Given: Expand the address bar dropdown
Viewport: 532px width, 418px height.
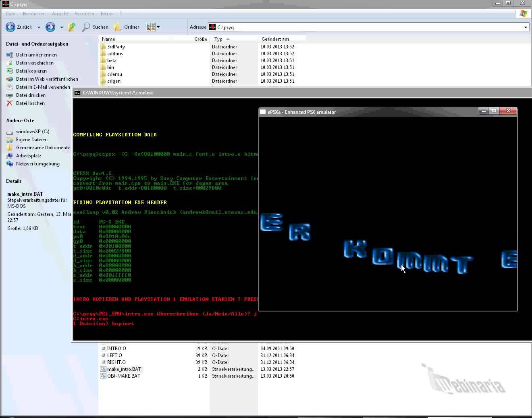Looking at the screenshot, I should pos(526,27).
